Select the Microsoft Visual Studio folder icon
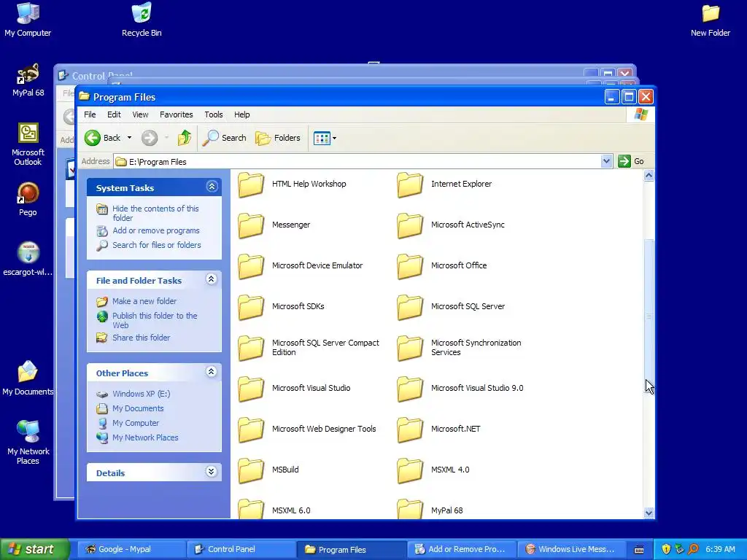Viewport: 747px width, 560px height. (x=251, y=389)
